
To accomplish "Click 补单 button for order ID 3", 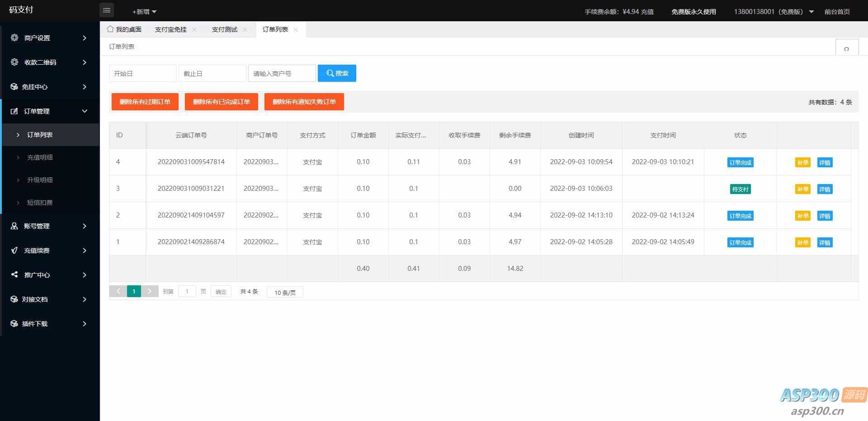I will [802, 189].
